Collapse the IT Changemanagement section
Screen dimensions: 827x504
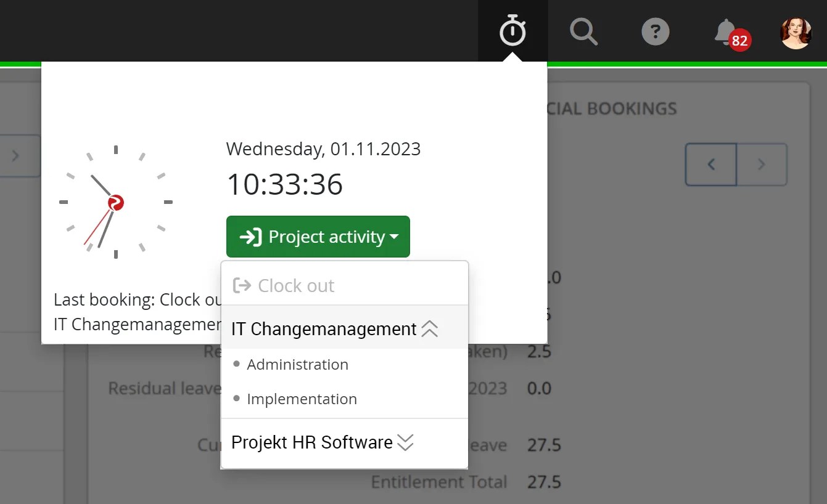[430, 329]
